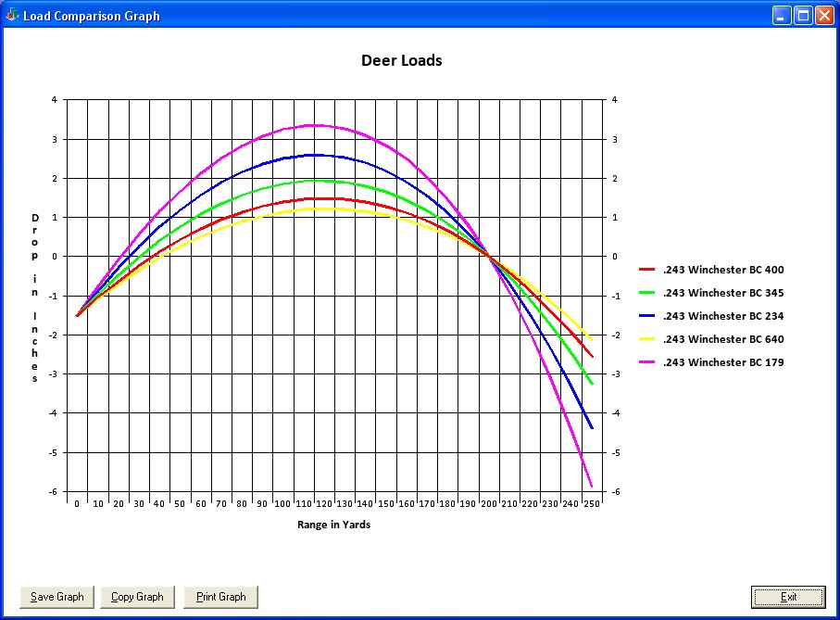This screenshot has height=620, width=840.
Task: Click the Save Graph button
Action: (x=56, y=597)
